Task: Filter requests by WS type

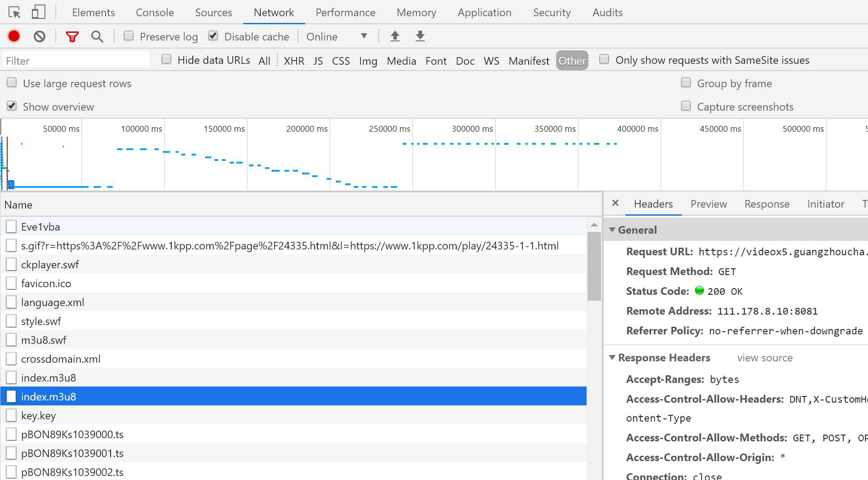Action: 491,61
